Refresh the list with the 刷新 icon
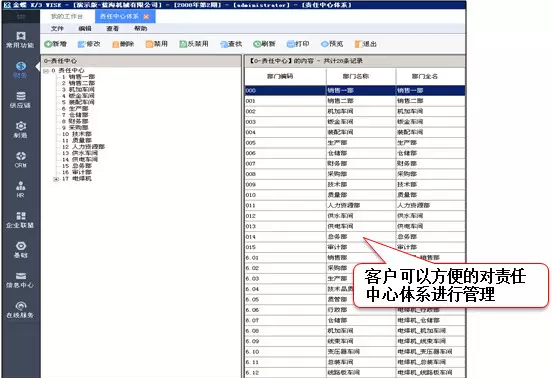The image size is (552, 378). pyautogui.click(x=264, y=44)
